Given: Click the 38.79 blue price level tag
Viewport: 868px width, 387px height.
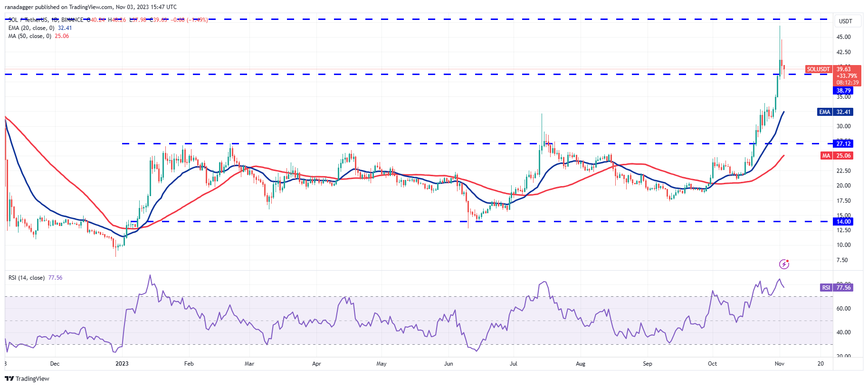Looking at the screenshot, I should [843, 91].
